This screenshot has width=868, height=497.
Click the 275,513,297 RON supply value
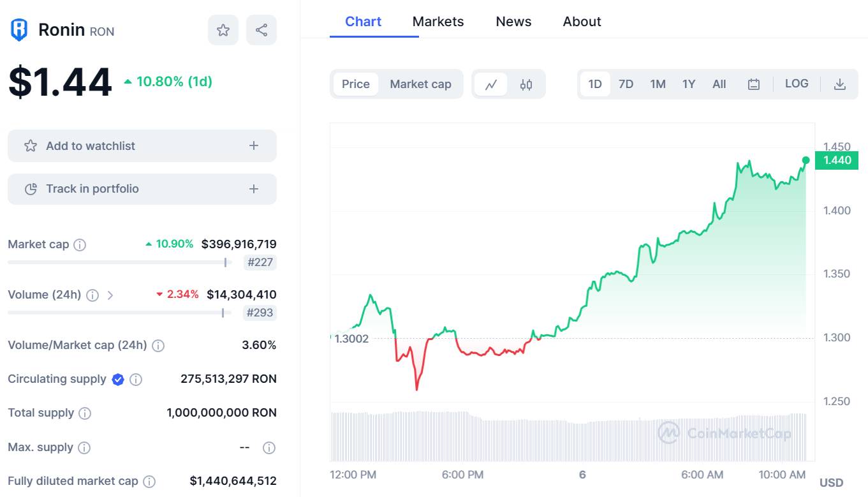pyautogui.click(x=228, y=378)
